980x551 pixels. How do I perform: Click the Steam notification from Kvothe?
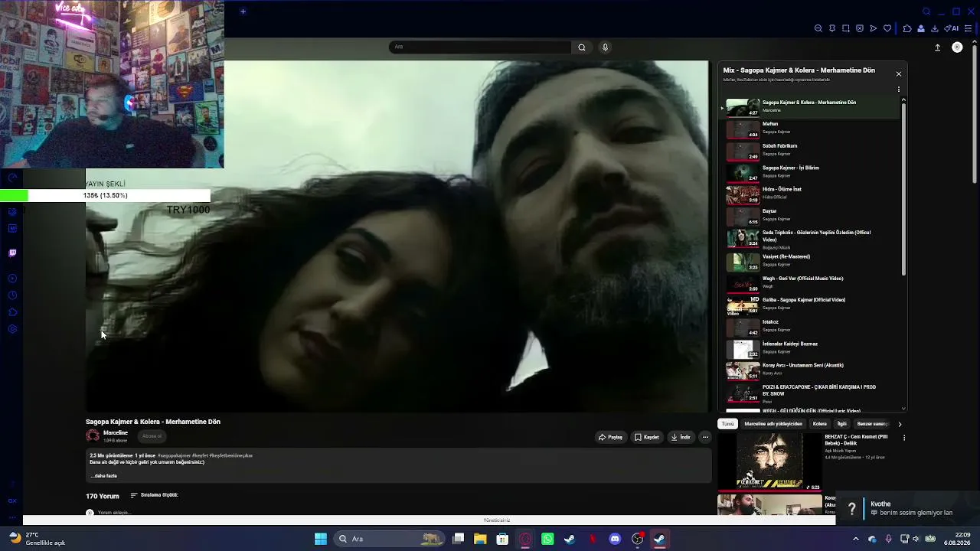(909, 508)
